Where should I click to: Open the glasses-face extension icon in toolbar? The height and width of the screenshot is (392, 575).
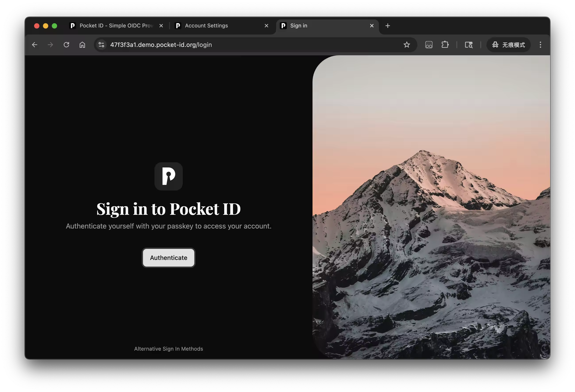(x=429, y=45)
